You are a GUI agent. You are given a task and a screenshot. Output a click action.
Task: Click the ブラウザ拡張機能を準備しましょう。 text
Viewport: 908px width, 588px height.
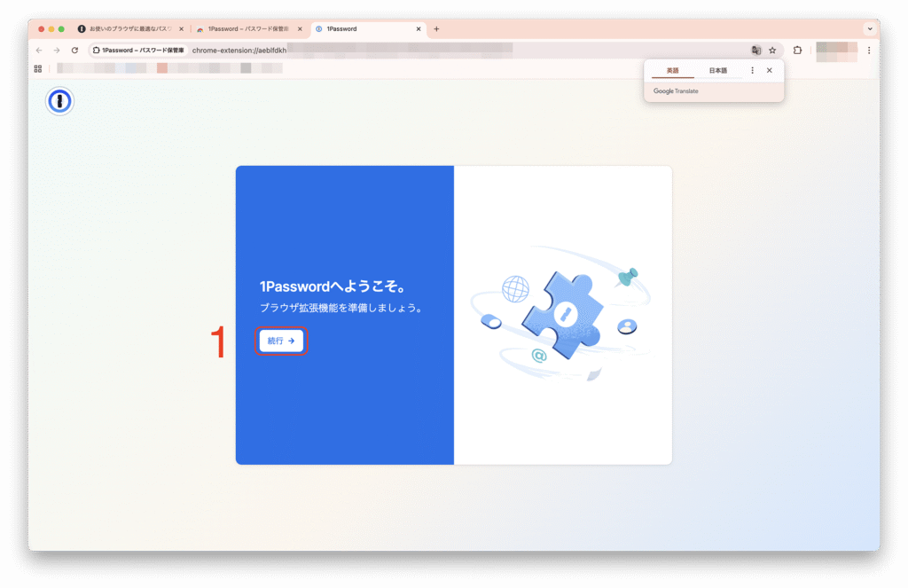coord(341,308)
